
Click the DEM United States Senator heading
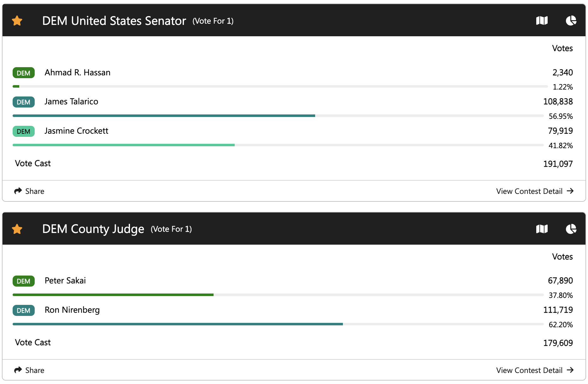114,21
